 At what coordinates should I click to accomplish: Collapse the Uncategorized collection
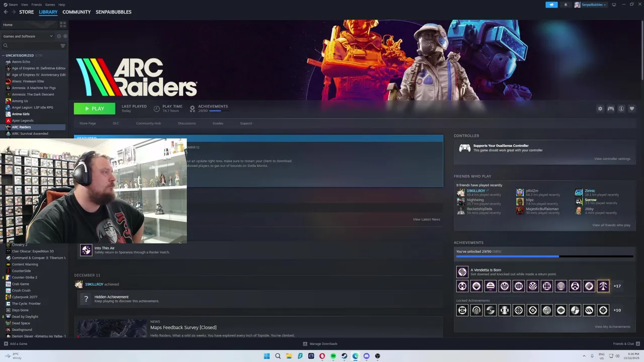3,55
